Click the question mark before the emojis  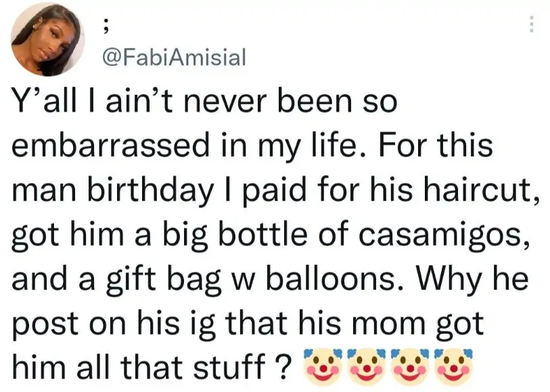286,367
